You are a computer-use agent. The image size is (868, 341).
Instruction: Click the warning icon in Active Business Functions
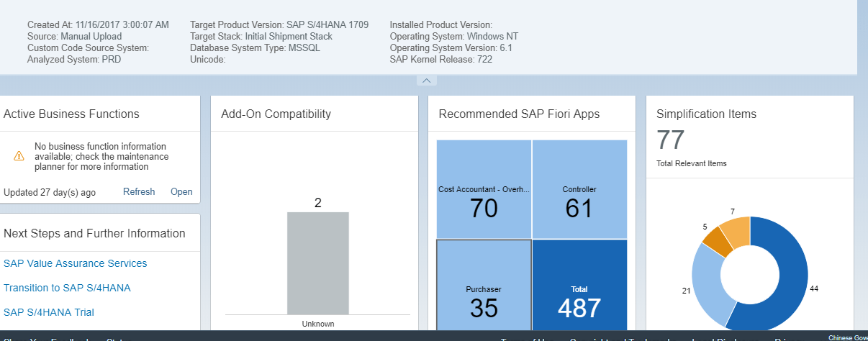(x=19, y=156)
